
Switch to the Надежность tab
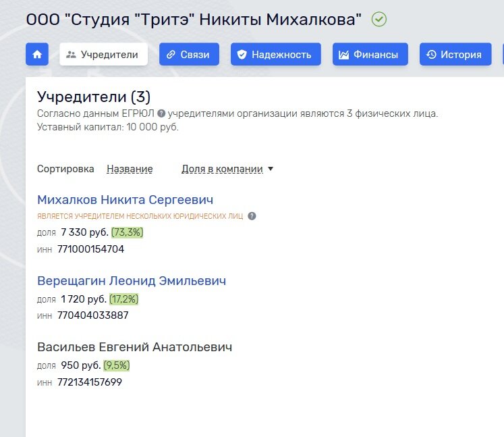pyautogui.click(x=275, y=54)
